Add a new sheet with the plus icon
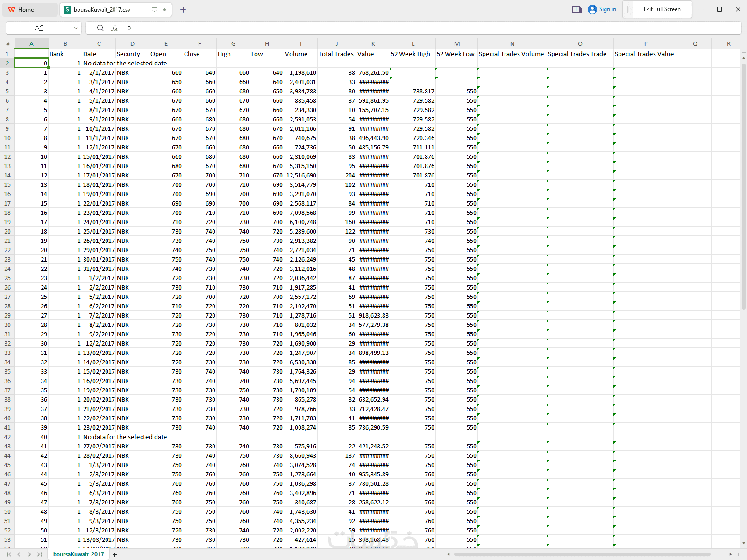 click(115, 555)
